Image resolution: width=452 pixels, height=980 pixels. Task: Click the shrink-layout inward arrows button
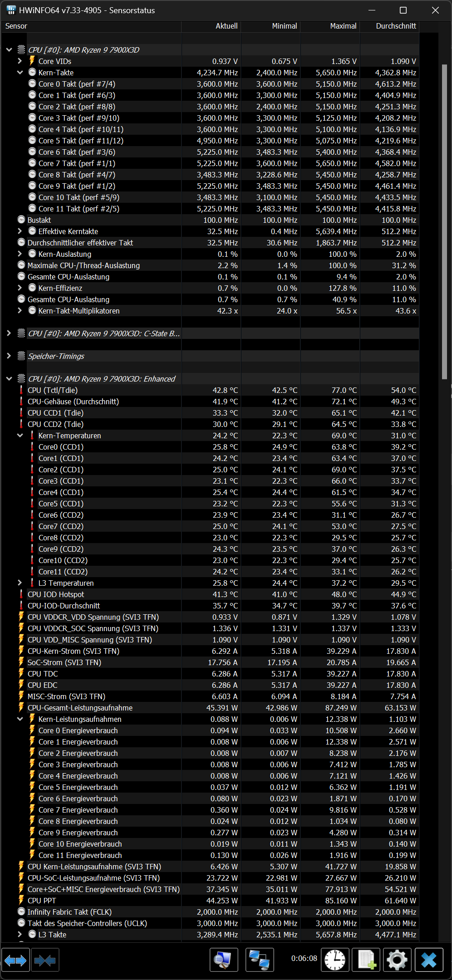tap(44, 960)
